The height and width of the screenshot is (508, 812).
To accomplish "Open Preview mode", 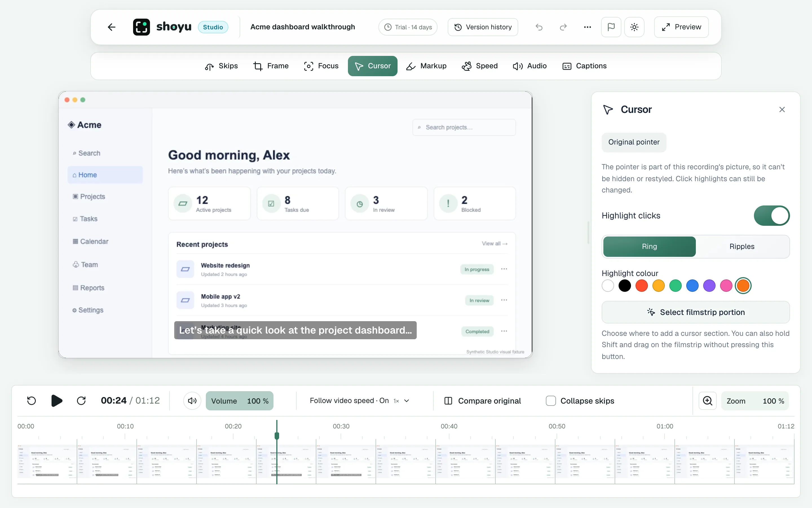I will 681,27.
